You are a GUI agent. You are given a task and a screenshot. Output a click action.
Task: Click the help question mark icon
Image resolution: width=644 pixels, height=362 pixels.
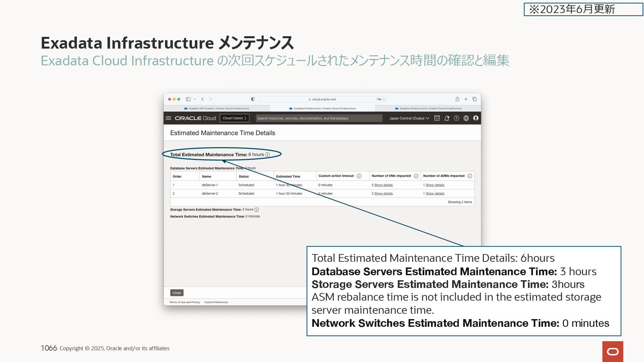click(457, 118)
